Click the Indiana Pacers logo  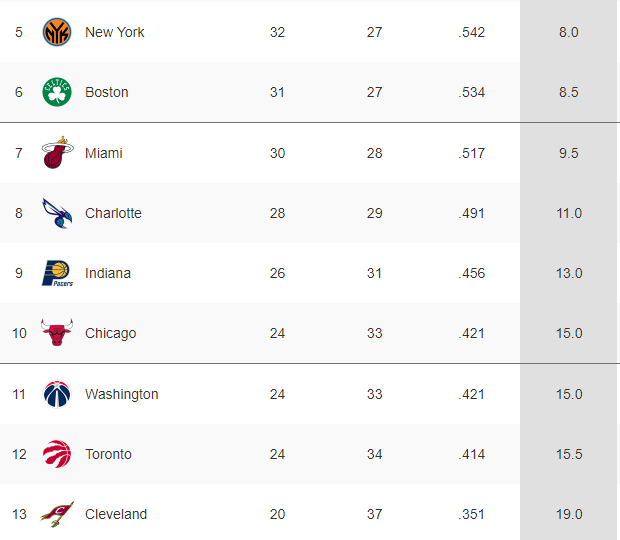click(57, 273)
